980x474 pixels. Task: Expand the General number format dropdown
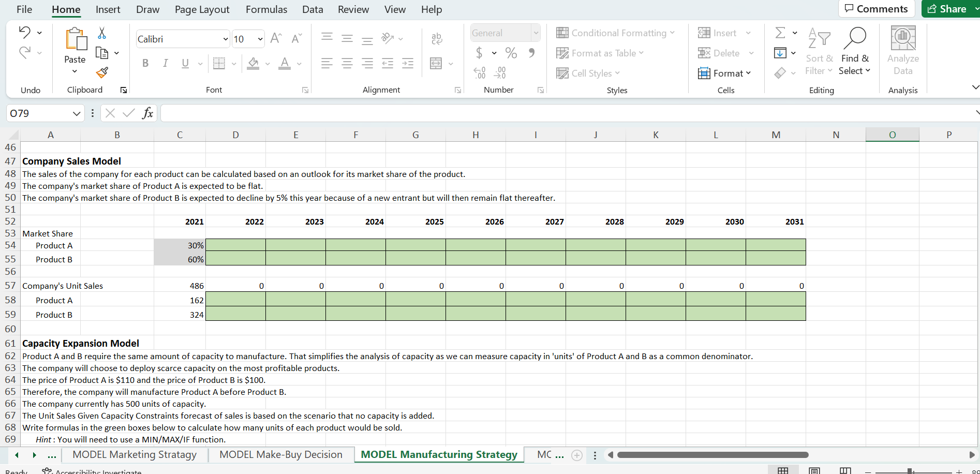click(x=536, y=33)
